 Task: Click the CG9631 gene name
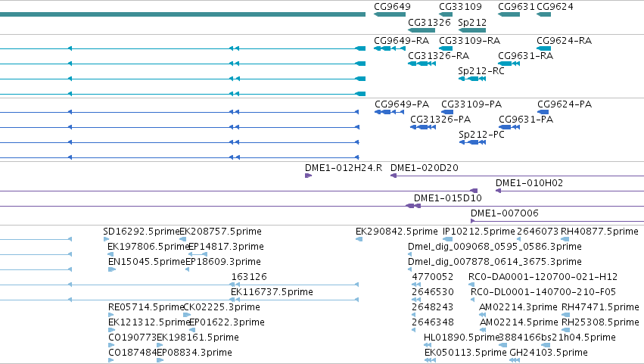coord(516,7)
